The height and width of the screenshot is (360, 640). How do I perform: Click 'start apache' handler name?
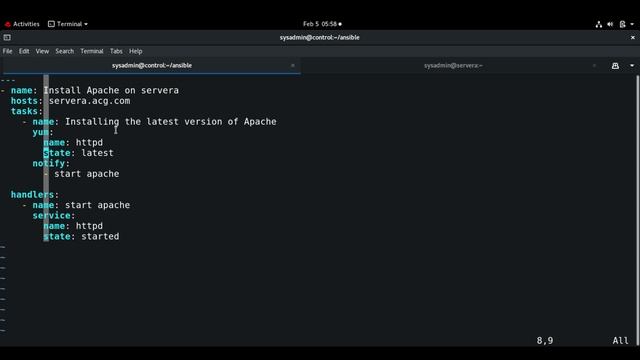pos(98,205)
